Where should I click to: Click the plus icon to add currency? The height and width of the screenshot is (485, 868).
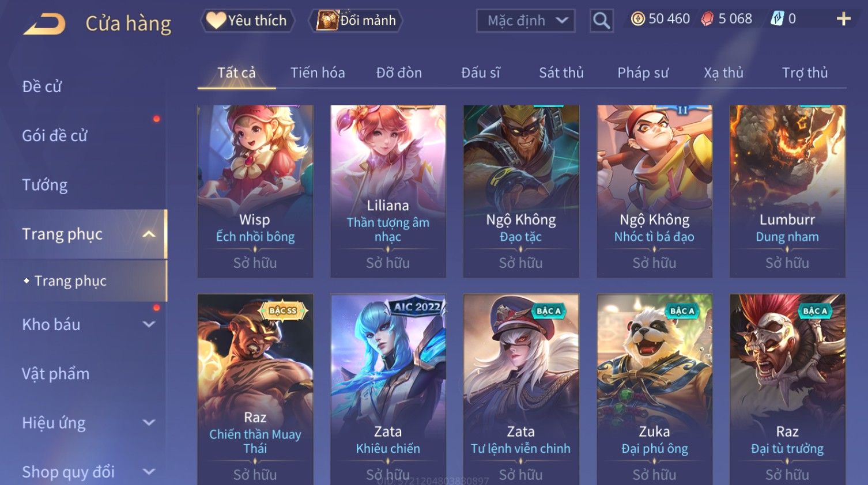coord(843,19)
